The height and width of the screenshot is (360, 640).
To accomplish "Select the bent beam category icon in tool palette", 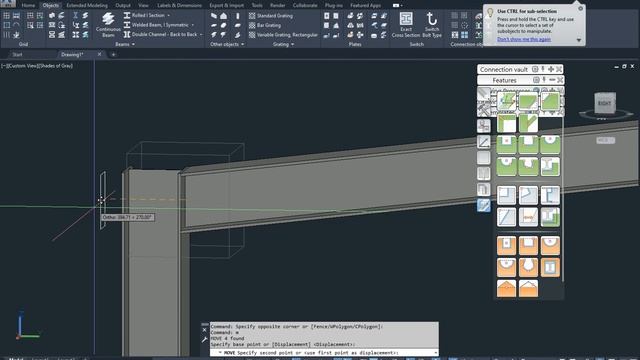I will tap(484, 189).
